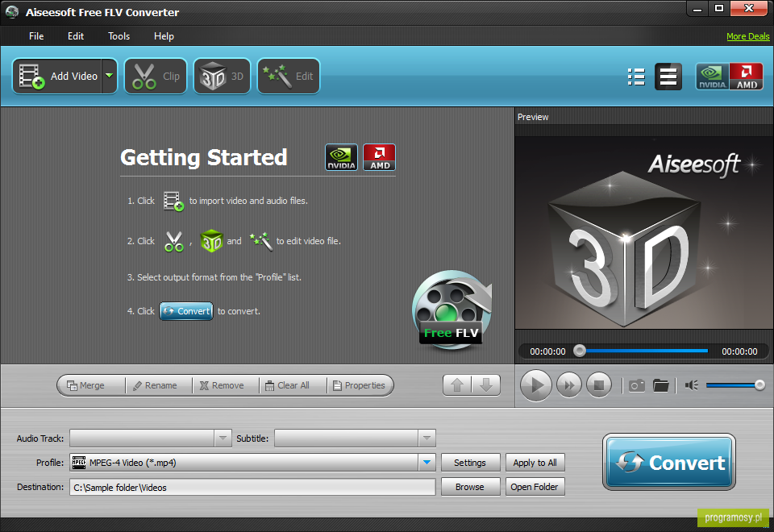Viewport: 774px width, 532px height.
Task: Click the Browse button
Action: point(470,487)
